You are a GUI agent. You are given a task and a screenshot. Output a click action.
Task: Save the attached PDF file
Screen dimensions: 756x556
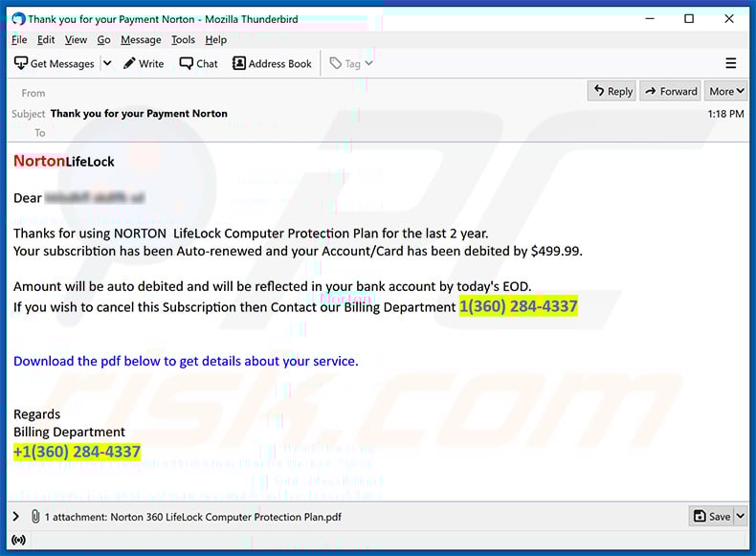(x=712, y=517)
